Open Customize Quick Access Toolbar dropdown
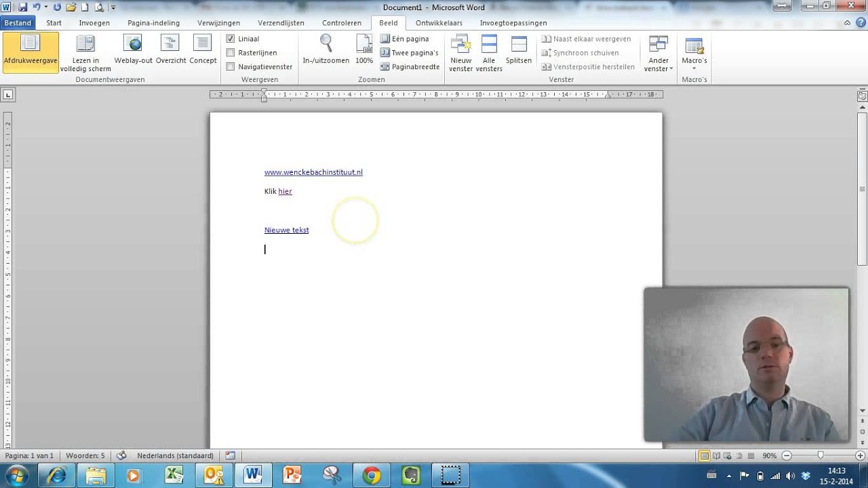This screenshot has height=488, width=868. point(113,7)
